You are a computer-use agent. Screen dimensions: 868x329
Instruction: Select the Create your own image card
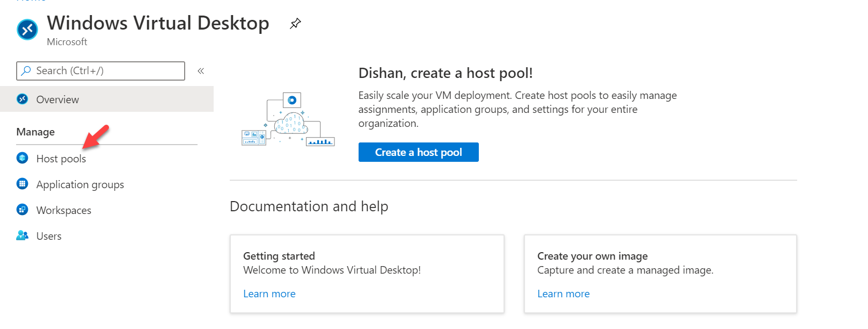tap(661, 274)
